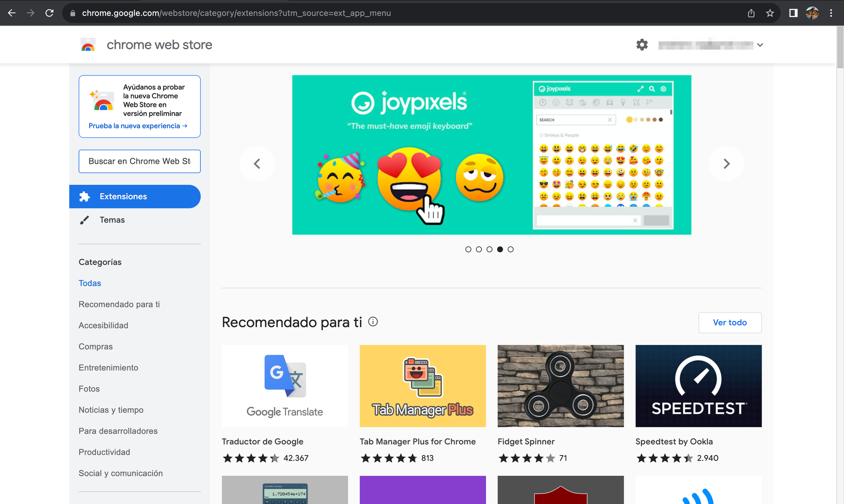Select Noticias y tiempo category

click(111, 410)
